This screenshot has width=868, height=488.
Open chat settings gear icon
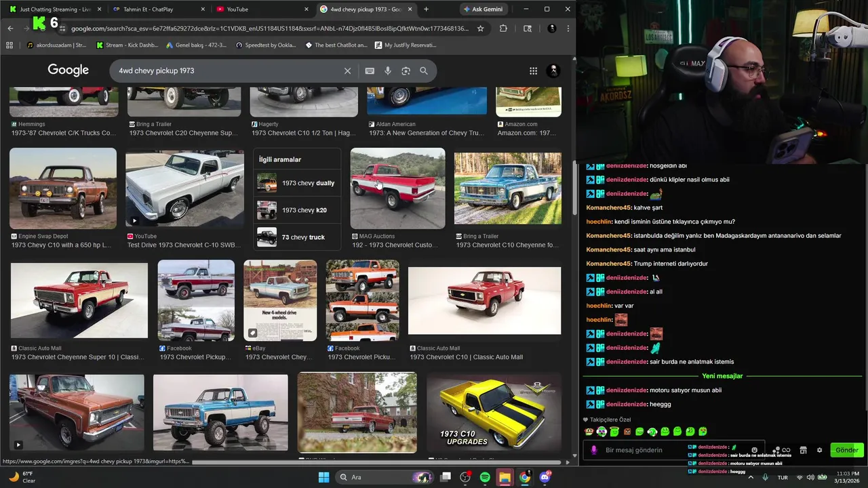(819, 450)
